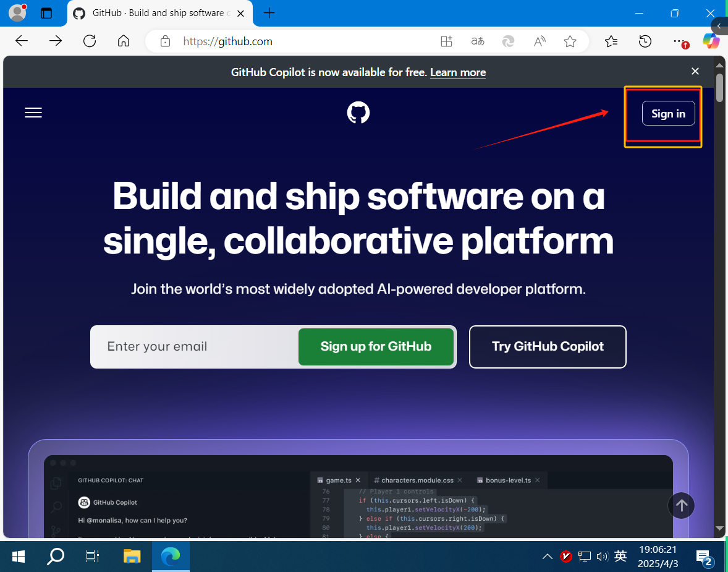This screenshot has height=572, width=728.
Task: Go back to the previous page
Action: [22, 41]
